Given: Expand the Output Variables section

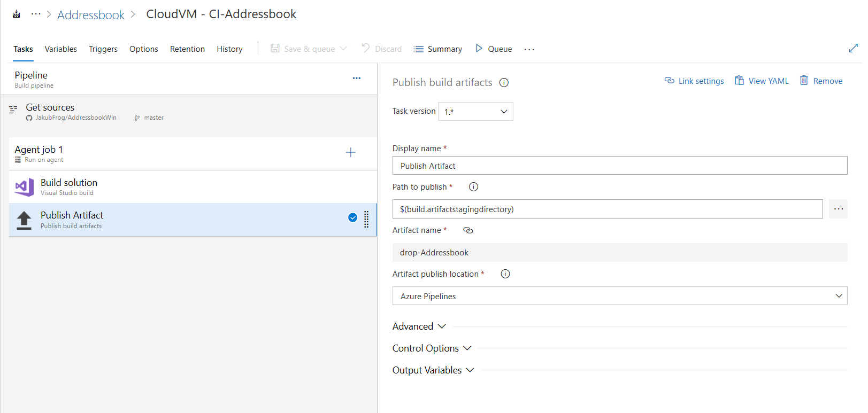Looking at the screenshot, I should point(433,370).
